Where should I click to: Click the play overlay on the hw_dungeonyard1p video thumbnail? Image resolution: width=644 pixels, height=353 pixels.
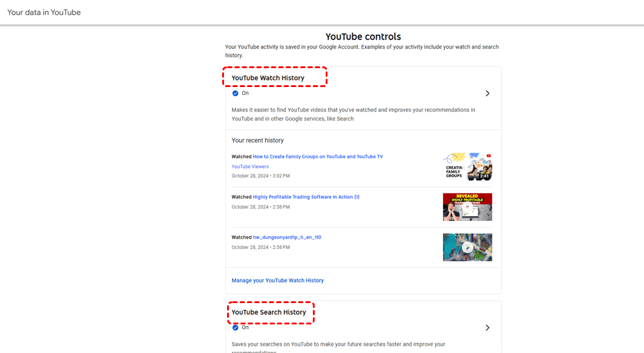click(467, 247)
